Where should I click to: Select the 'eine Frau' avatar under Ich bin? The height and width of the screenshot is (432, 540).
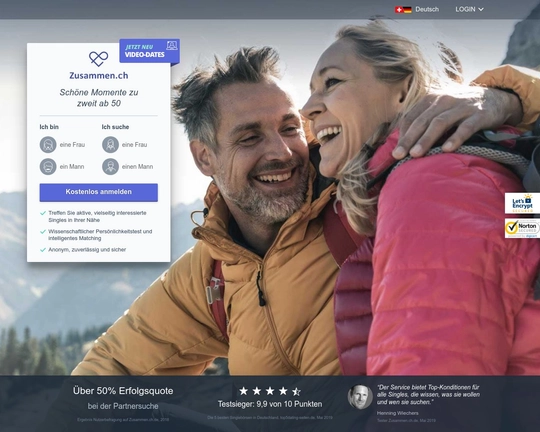(48, 145)
